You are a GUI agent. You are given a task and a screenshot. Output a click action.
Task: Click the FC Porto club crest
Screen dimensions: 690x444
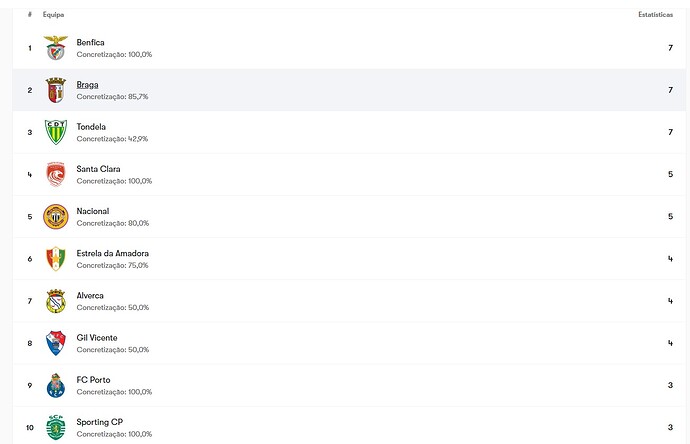(x=55, y=385)
